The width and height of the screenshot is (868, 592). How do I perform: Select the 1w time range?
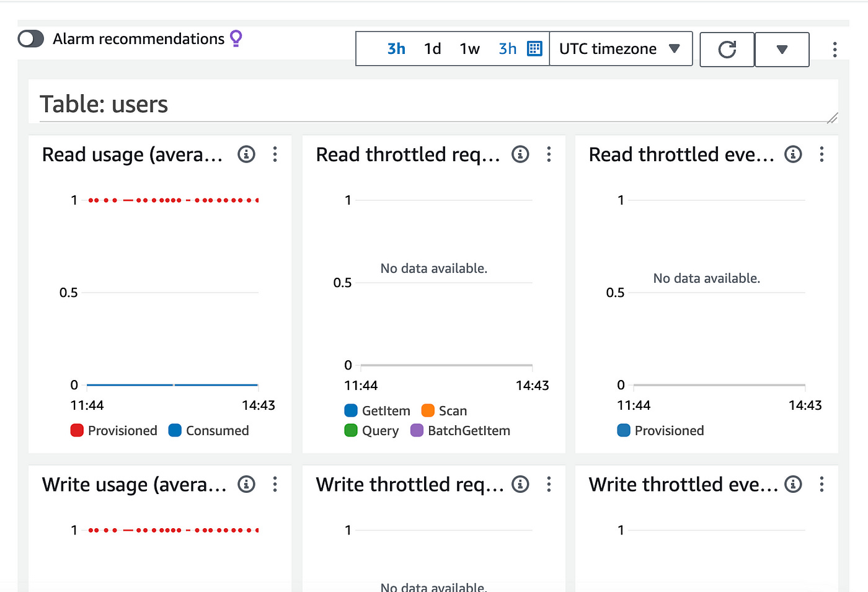[469, 48]
